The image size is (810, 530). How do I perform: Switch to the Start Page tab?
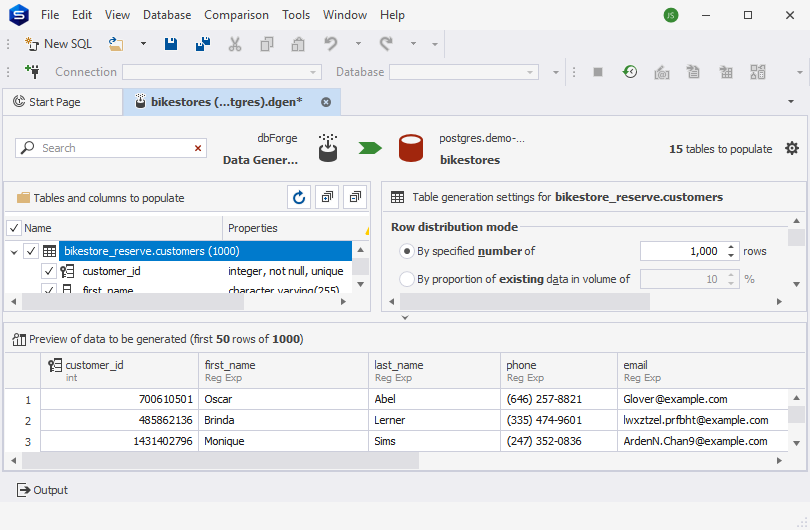(54, 102)
